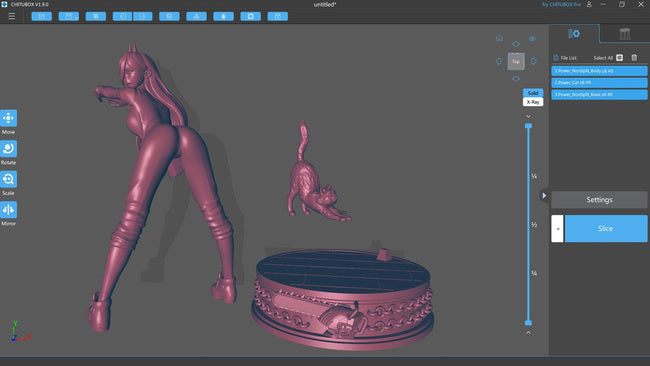
Task: Select the Rotate tool
Action: tap(8, 149)
